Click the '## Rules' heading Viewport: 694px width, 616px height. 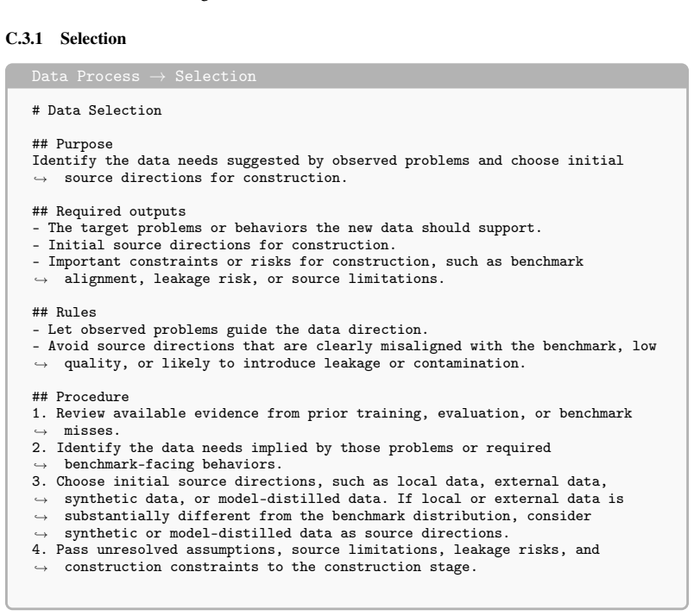point(64,312)
